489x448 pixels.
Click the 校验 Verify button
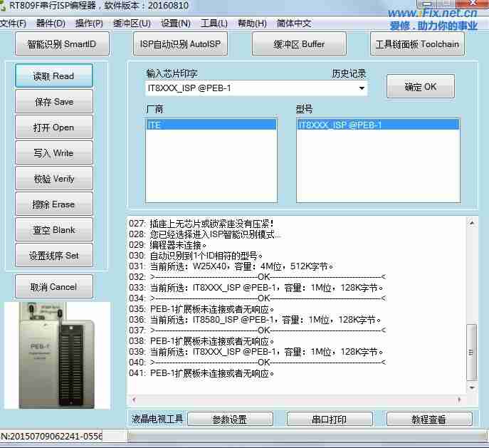(x=53, y=179)
